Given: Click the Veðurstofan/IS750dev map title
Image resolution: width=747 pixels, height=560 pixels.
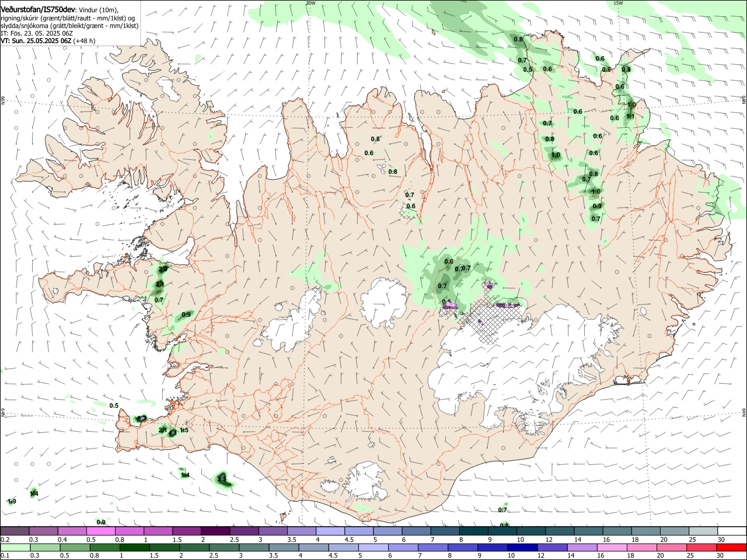Looking at the screenshot, I should (38, 9).
